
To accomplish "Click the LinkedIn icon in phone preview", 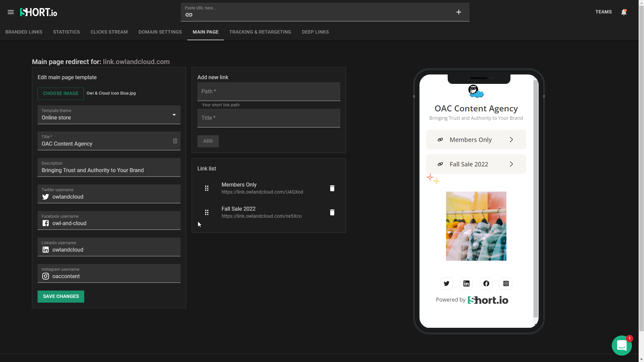I will click(466, 284).
